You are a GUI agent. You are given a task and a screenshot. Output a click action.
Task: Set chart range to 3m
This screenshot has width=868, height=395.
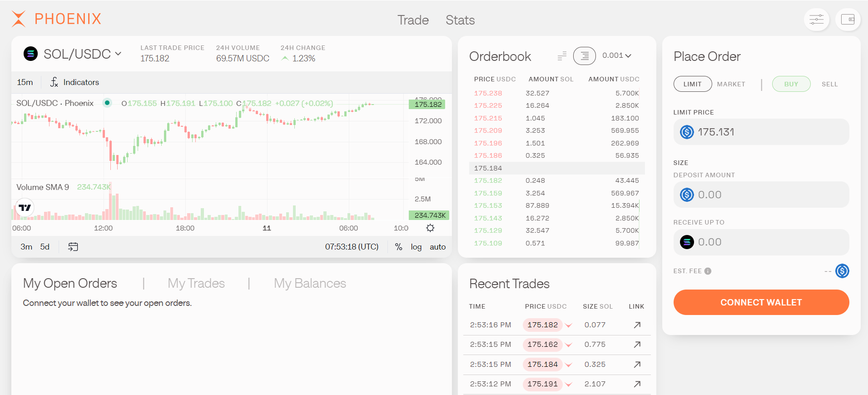[26, 247]
